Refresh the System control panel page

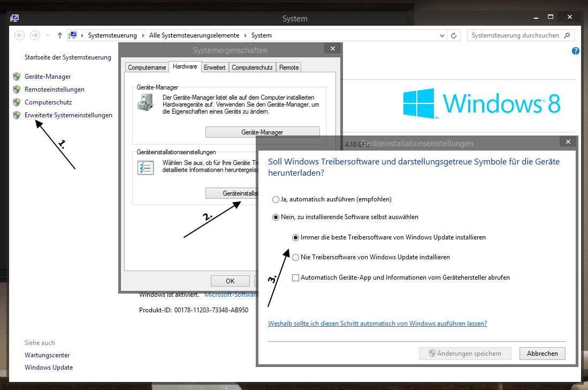(454, 35)
